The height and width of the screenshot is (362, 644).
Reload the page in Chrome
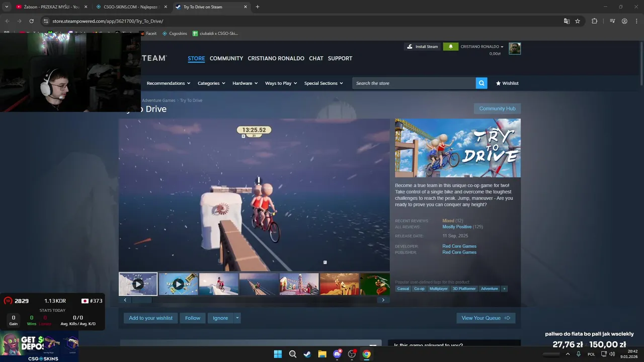click(31, 21)
